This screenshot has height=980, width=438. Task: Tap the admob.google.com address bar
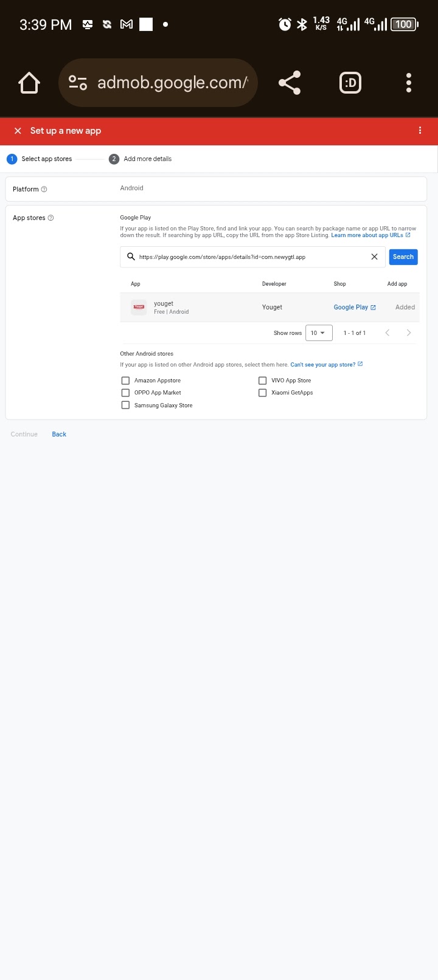(158, 83)
